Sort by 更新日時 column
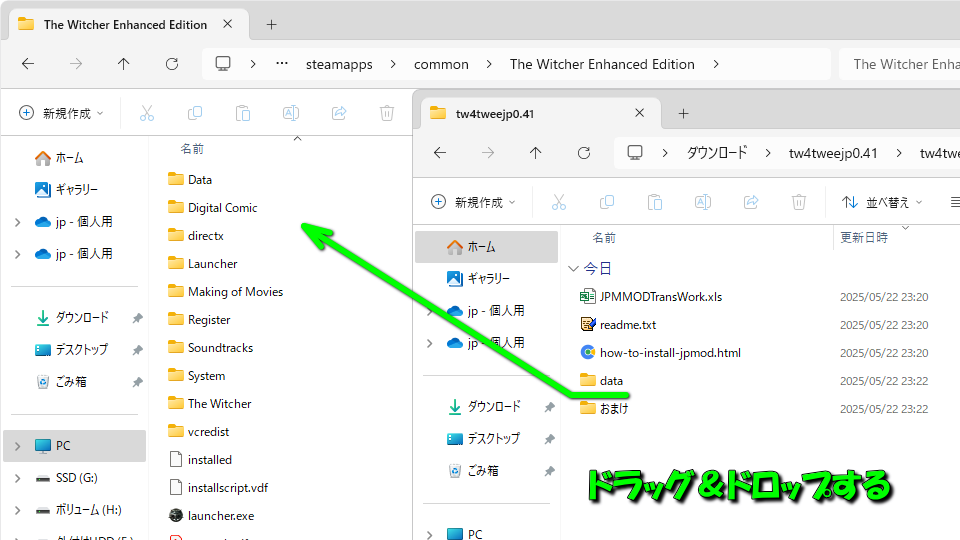 (864, 238)
